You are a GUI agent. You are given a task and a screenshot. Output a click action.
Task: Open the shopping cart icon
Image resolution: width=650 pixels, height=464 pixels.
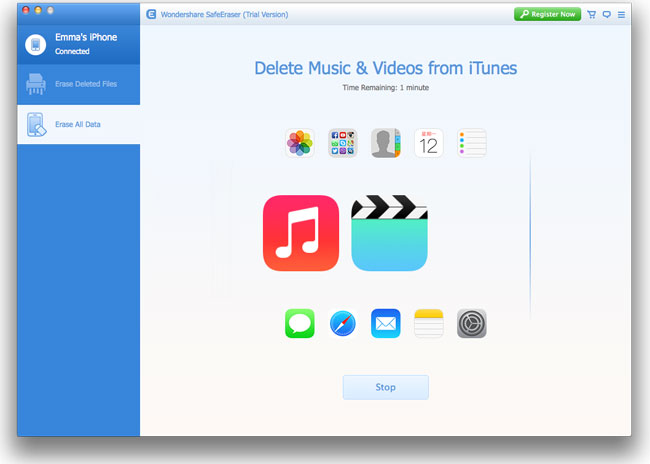[x=592, y=15]
